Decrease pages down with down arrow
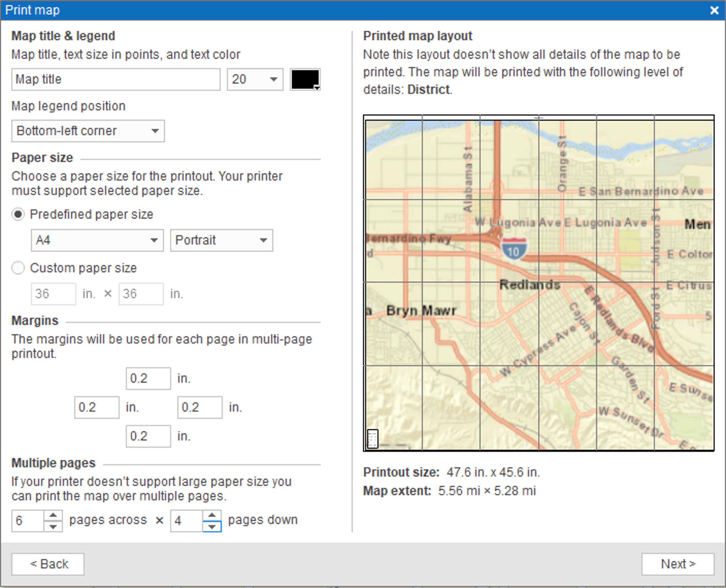 [x=212, y=526]
